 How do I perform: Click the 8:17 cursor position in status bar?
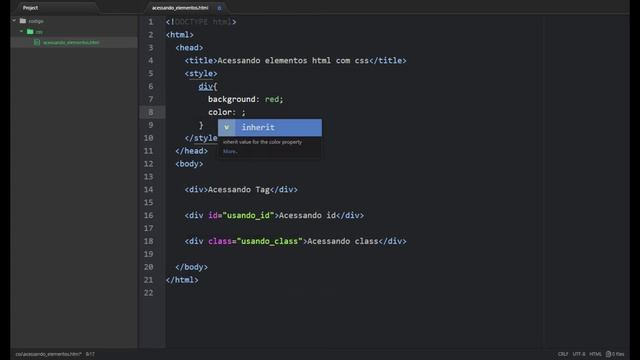click(x=90, y=354)
